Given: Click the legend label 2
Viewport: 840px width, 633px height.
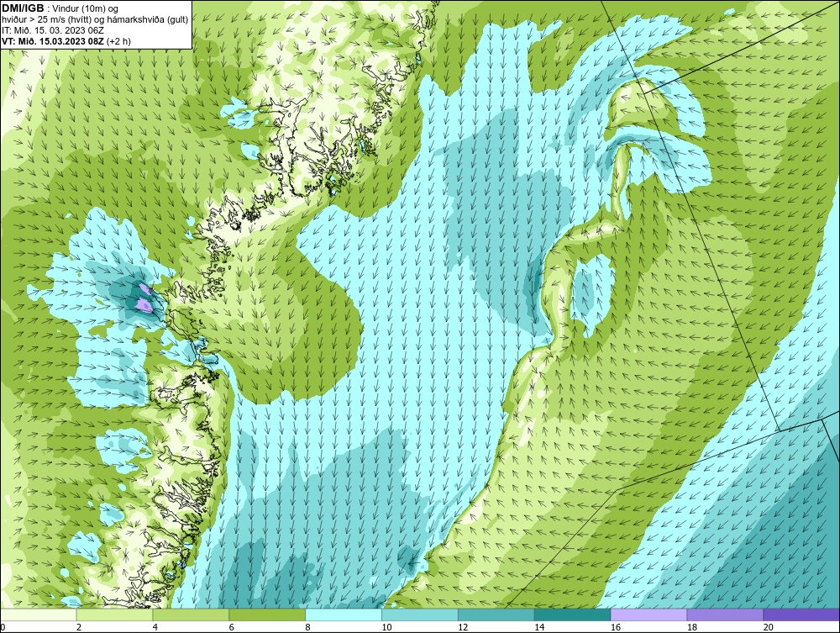Looking at the screenshot, I should [x=79, y=627].
